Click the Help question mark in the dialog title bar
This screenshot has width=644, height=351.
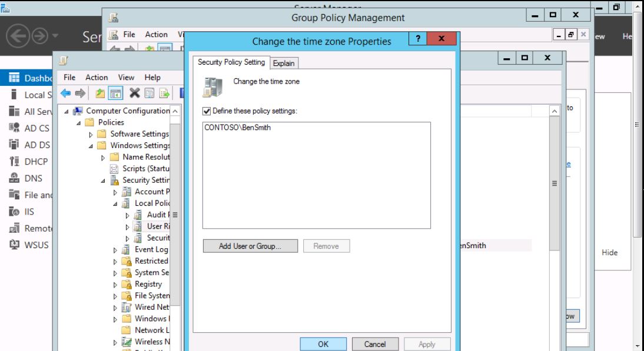click(x=417, y=39)
